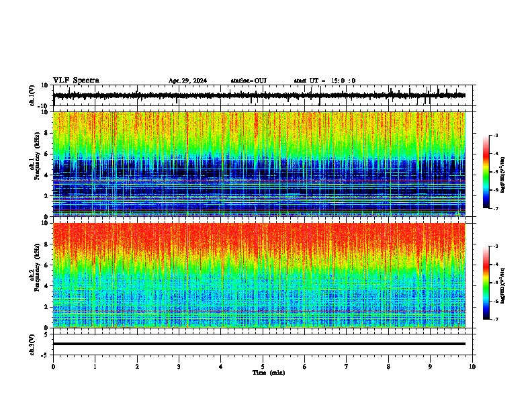Click the ch.2 color bar log(PSD) label
The width and height of the screenshot is (532, 411).
click(x=503, y=285)
